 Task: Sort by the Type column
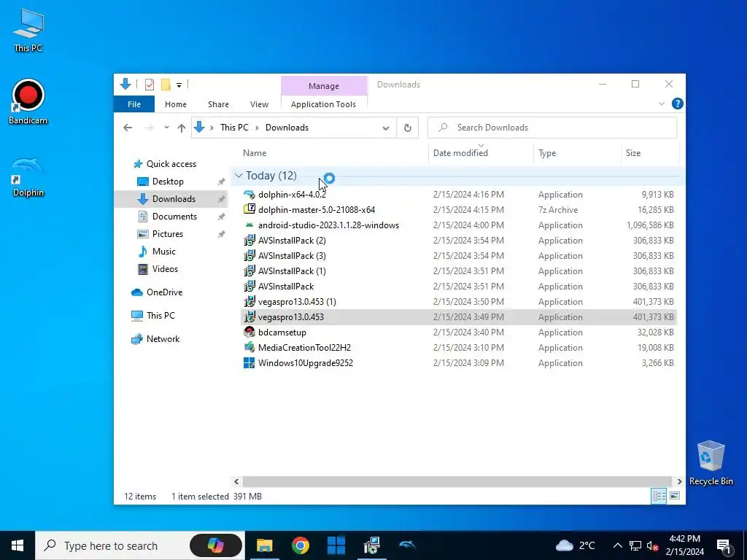point(547,153)
